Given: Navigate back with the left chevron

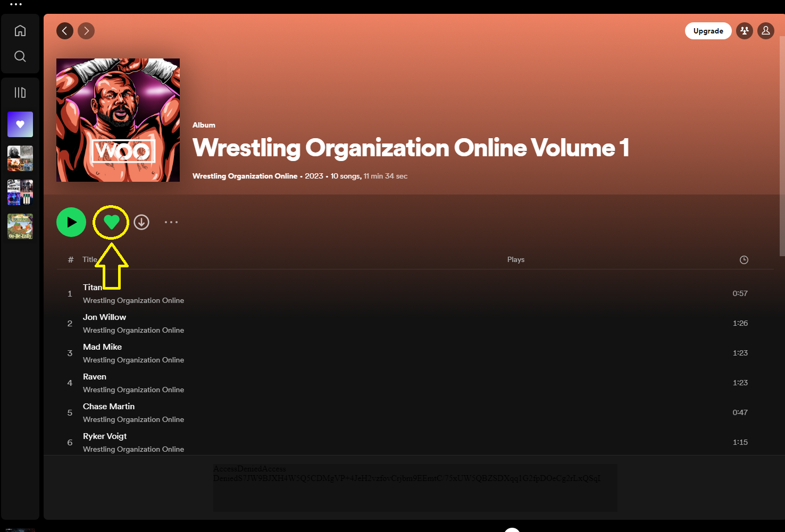Looking at the screenshot, I should [65, 31].
